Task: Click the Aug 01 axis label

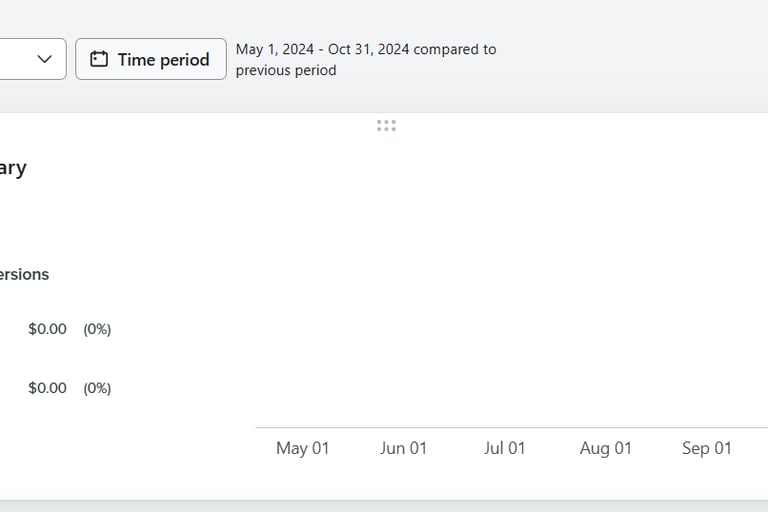Action: 606,448
